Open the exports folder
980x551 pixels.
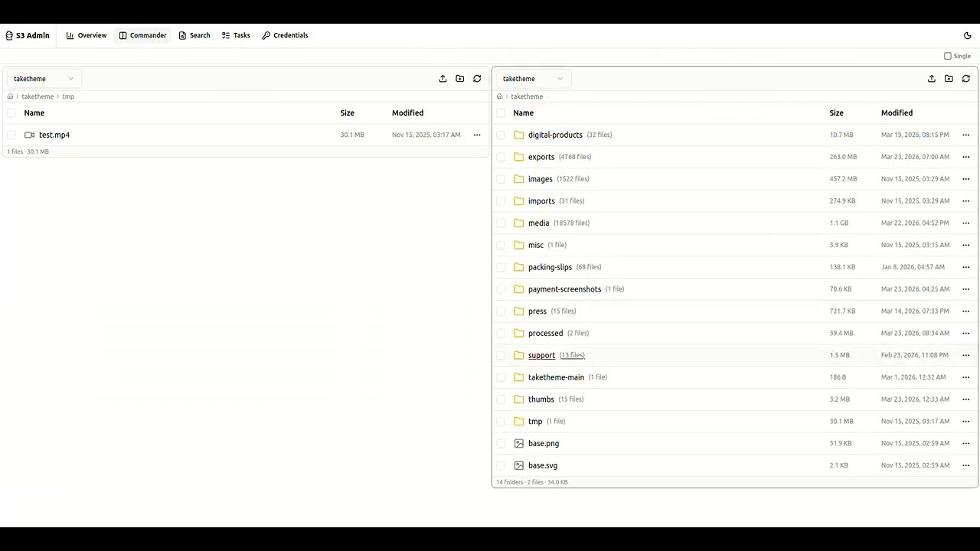point(541,157)
